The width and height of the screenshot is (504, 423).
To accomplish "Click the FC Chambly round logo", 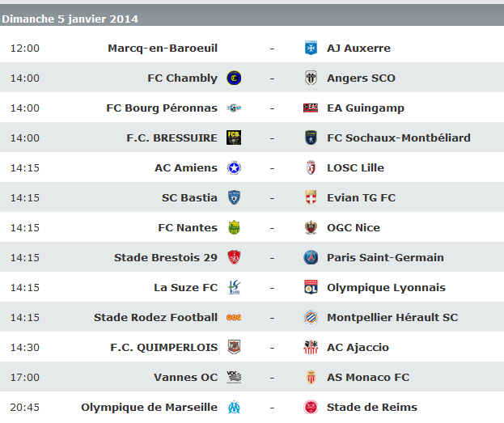I will pos(234,78).
